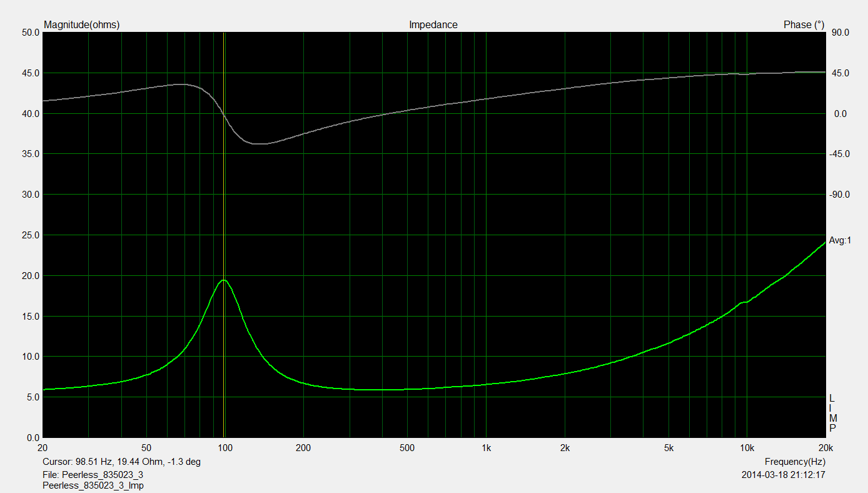
Task: Click the Avg:1 indicator on the right
Action: pyautogui.click(x=840, y=240)
